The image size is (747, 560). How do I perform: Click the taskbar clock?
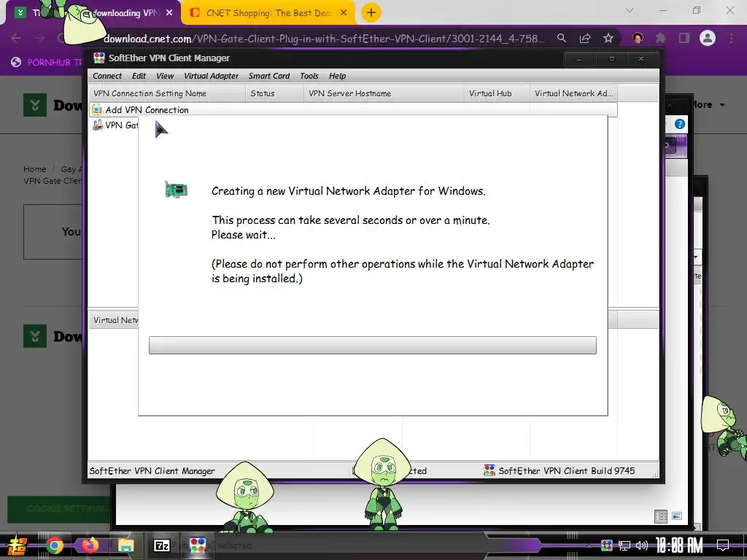coord(679,545)
